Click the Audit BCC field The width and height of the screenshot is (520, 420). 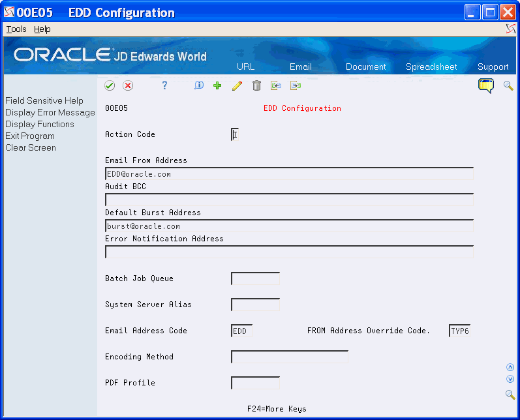(x=289, y=200)
